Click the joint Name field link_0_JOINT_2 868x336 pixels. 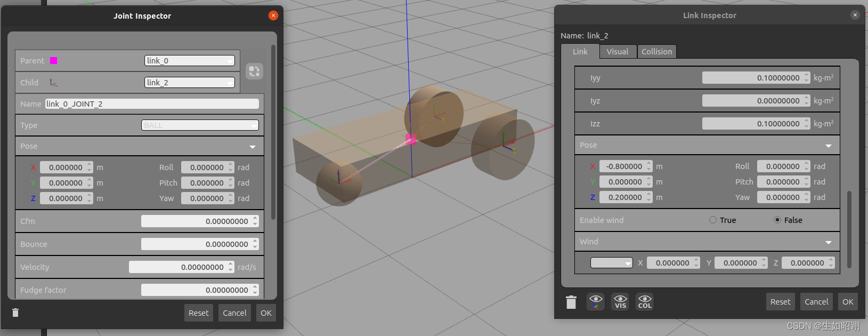point(152,104)
